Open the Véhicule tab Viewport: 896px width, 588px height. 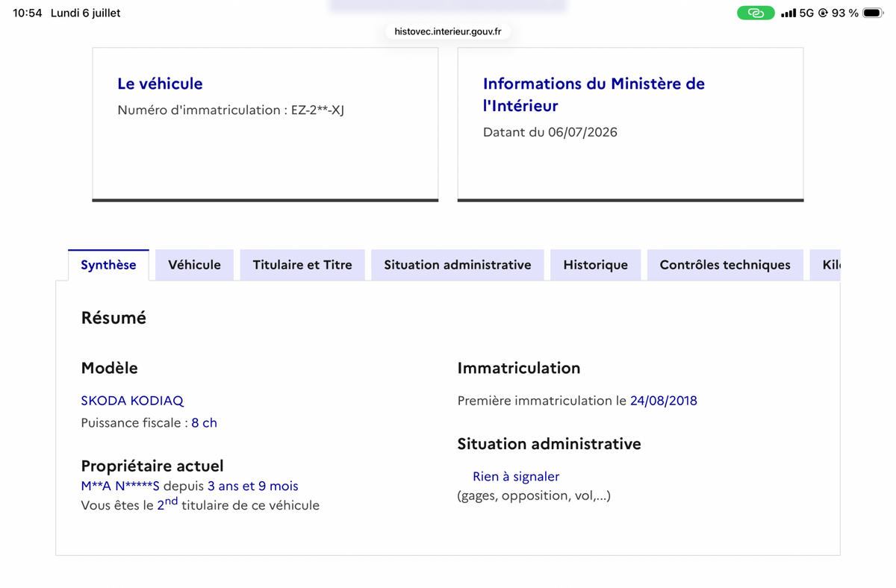(194, 265)
